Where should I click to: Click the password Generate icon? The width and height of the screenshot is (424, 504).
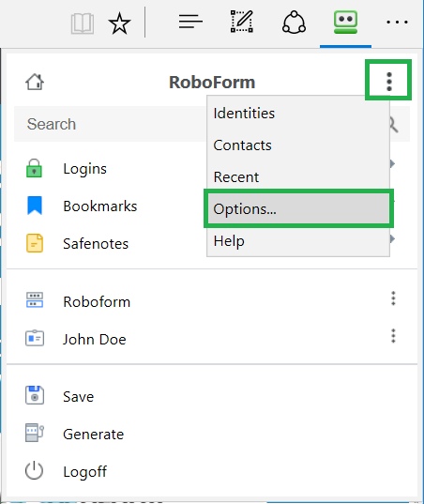pos(35,433)
